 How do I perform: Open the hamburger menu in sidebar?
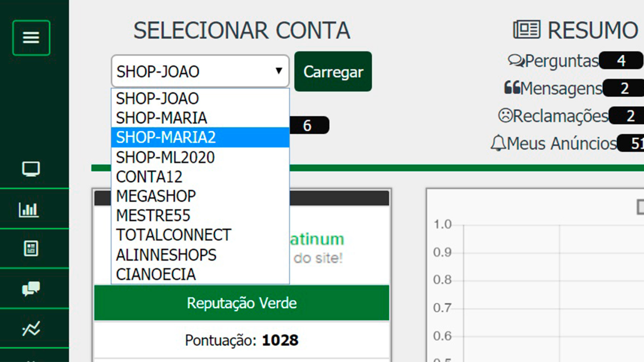pyautogui.click(x=31, y=38)
